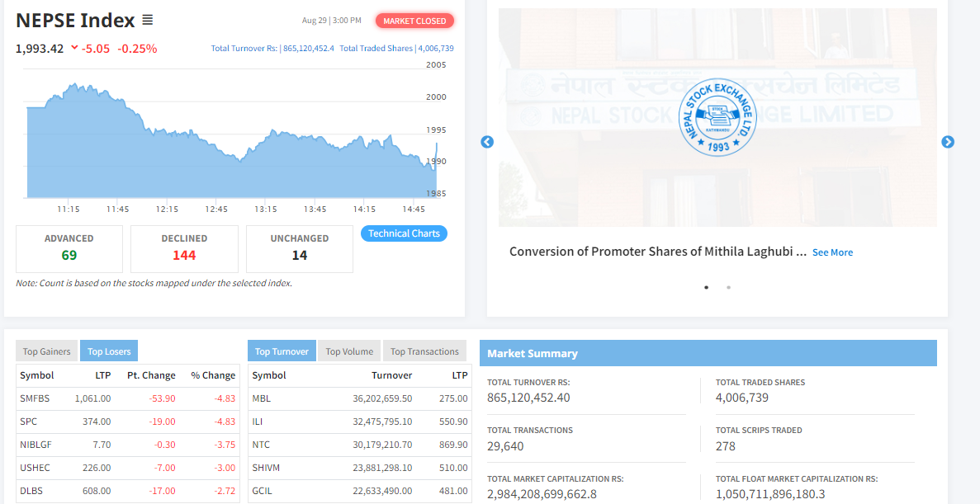This screenshot has width=980, height=504.
Task: Open the Top Volume tab
Action: (x=349, y=351)
